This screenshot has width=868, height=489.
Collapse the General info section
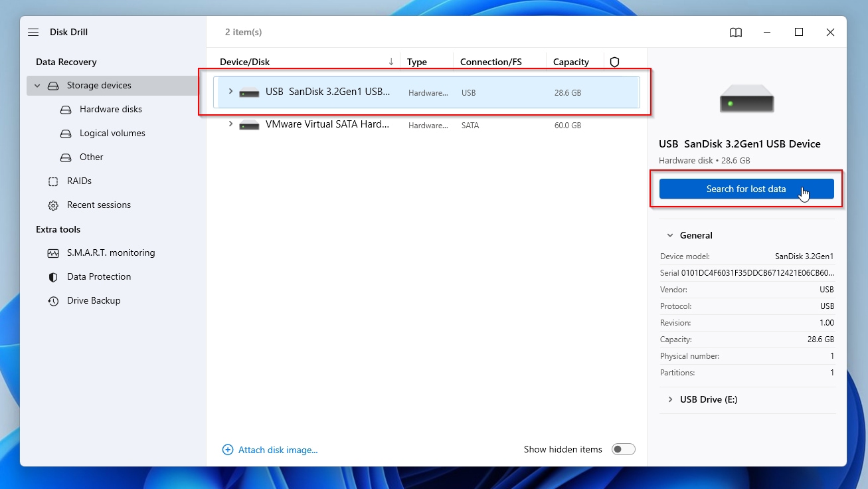click(x=670, y=235)
